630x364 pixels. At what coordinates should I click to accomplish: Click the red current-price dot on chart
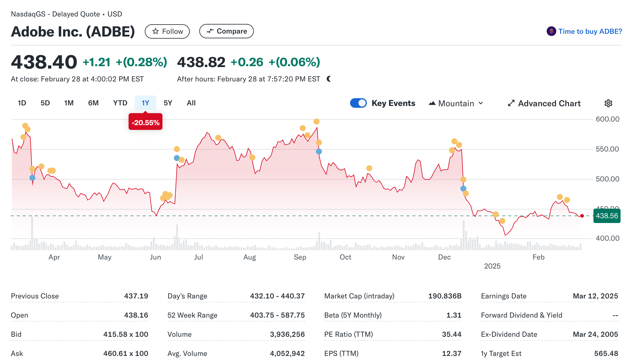(x=582, y=216)
